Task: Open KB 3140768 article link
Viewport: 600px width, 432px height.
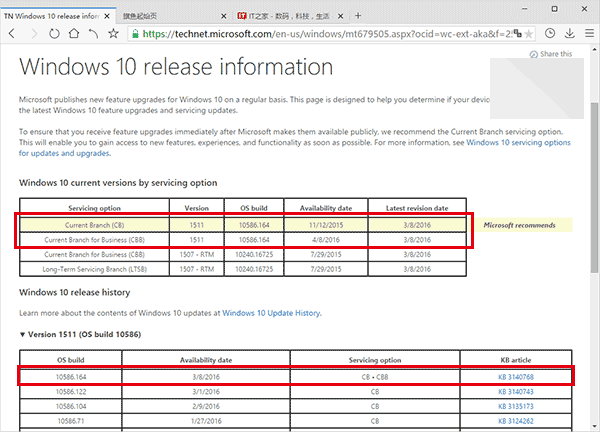Action: 515,377
